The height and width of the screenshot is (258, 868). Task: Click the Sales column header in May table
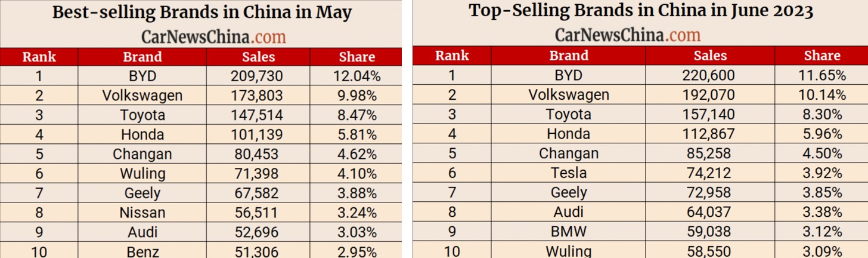[x=259, y=57]
